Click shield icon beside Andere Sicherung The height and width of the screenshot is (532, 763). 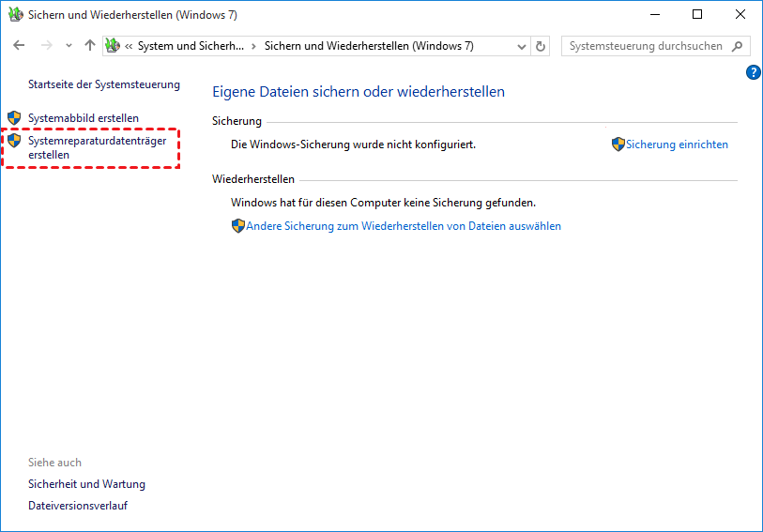click(238, 225)
